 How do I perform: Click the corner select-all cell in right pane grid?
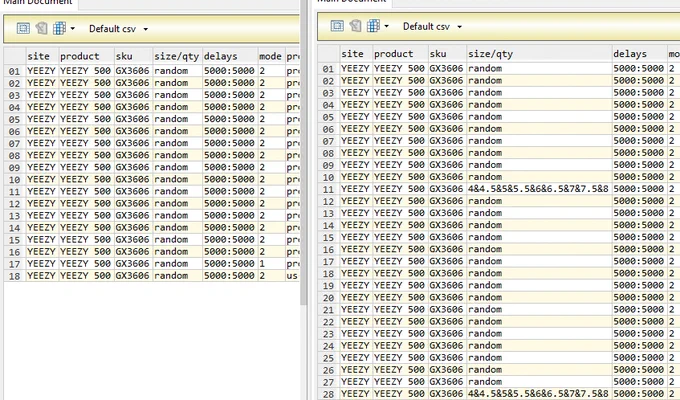pos(329,54)
